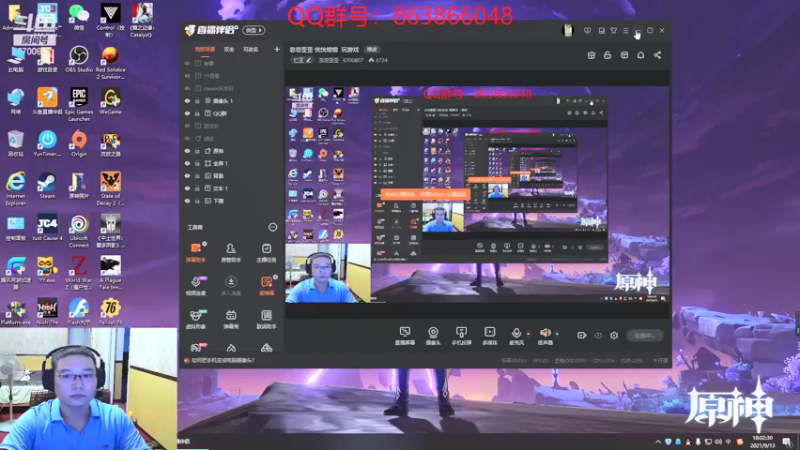The image size is (800, 450).
Task: Add a 手机投屏 phone casting source
Action: (461, 336)
